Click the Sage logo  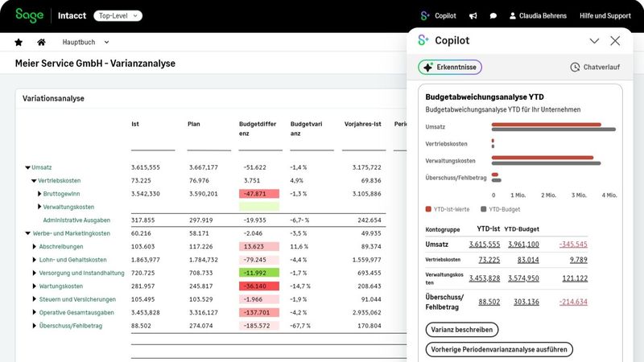[29, 15]
